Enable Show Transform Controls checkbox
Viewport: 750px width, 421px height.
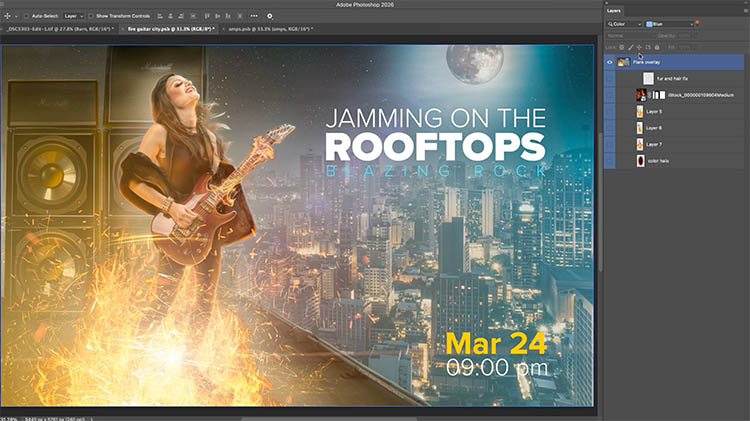pyautogui.click(x=90, y=16)
